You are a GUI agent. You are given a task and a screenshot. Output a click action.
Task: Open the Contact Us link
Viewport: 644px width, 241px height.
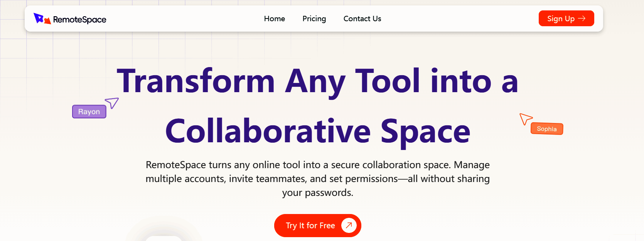click(362, 19)
